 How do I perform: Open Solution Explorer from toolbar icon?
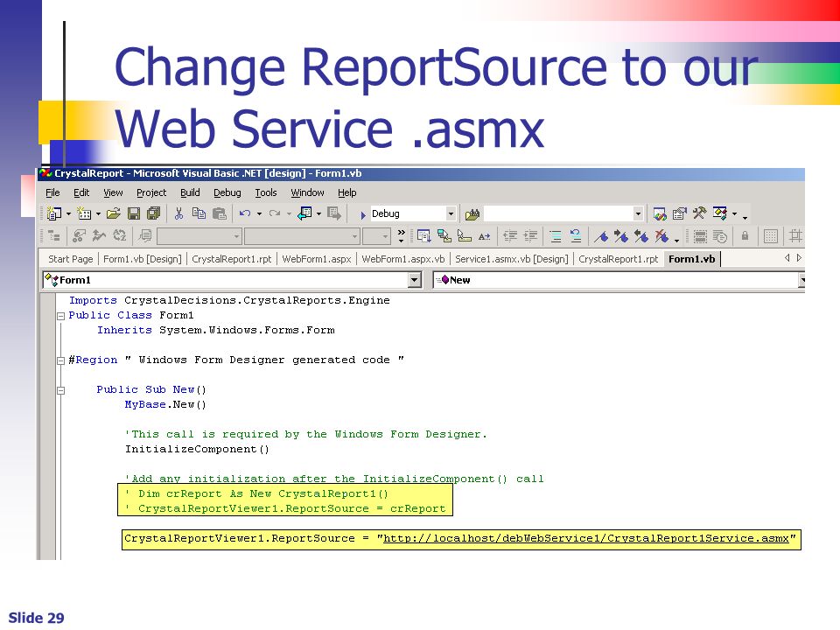(x=660, y=213)
